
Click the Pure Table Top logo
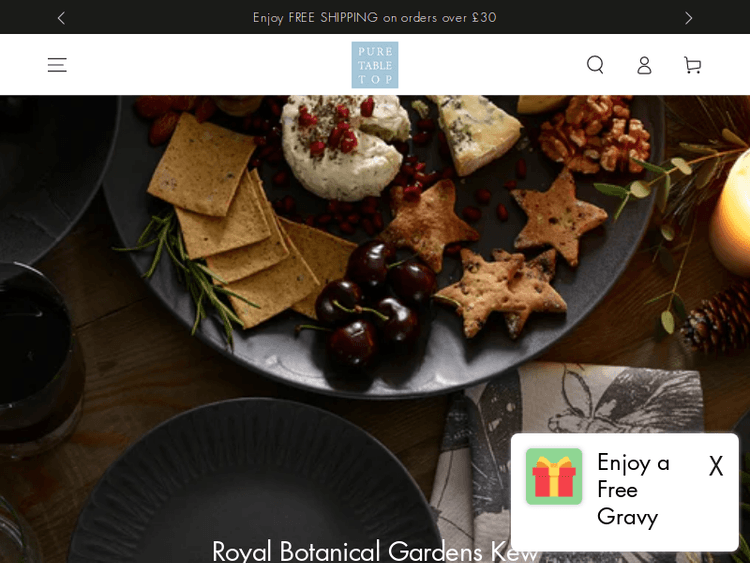[x=375, y=65]
